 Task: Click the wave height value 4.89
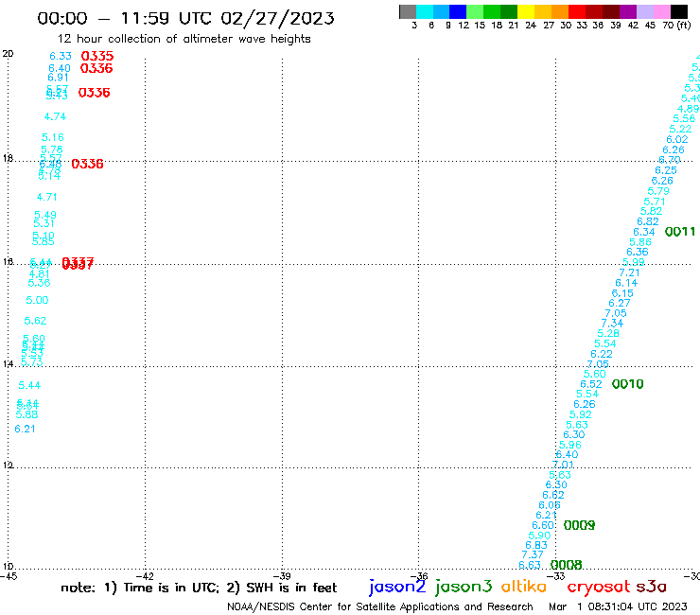[x=688, y=109]
